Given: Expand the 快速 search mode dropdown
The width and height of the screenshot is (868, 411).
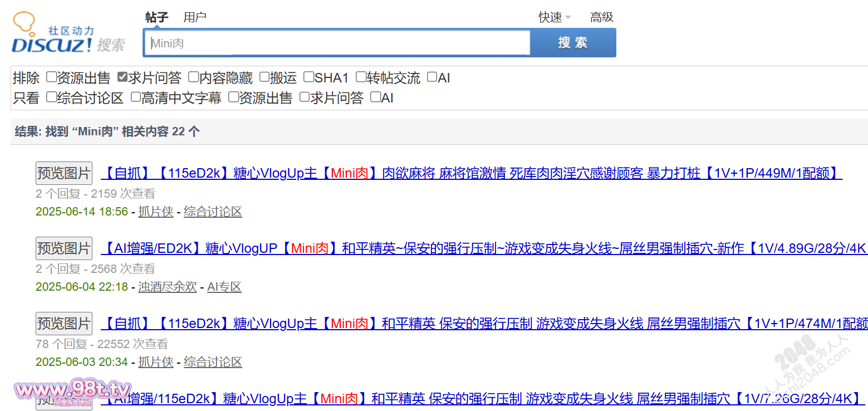Looking at the screenshot, I should pos(555,17).
